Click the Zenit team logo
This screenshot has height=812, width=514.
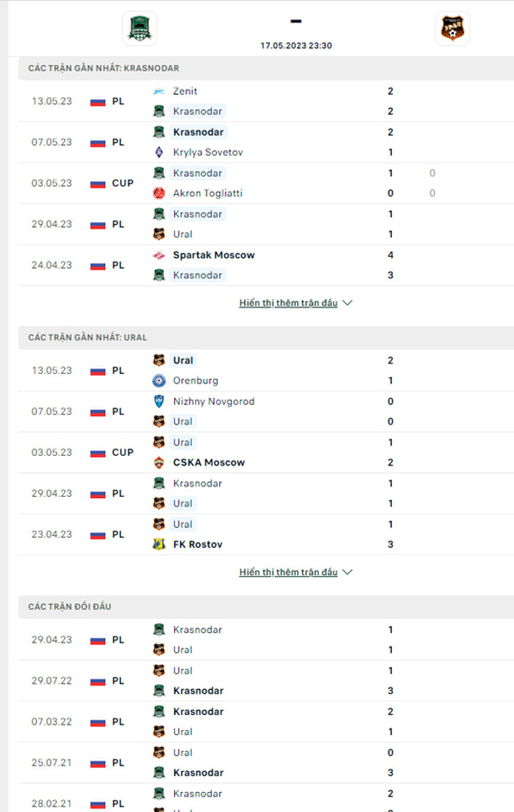tap(159, 91)
